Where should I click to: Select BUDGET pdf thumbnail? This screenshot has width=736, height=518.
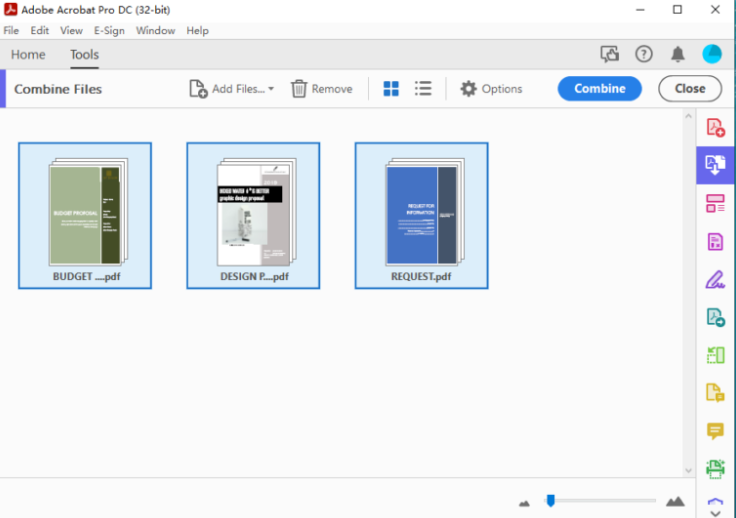tap(85, 215)
